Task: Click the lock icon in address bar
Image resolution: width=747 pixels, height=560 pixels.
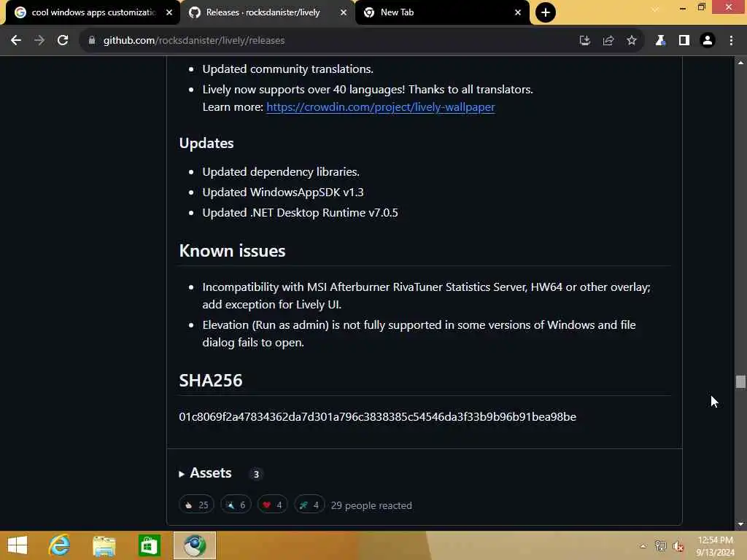Action: click(x=92, y=41)
